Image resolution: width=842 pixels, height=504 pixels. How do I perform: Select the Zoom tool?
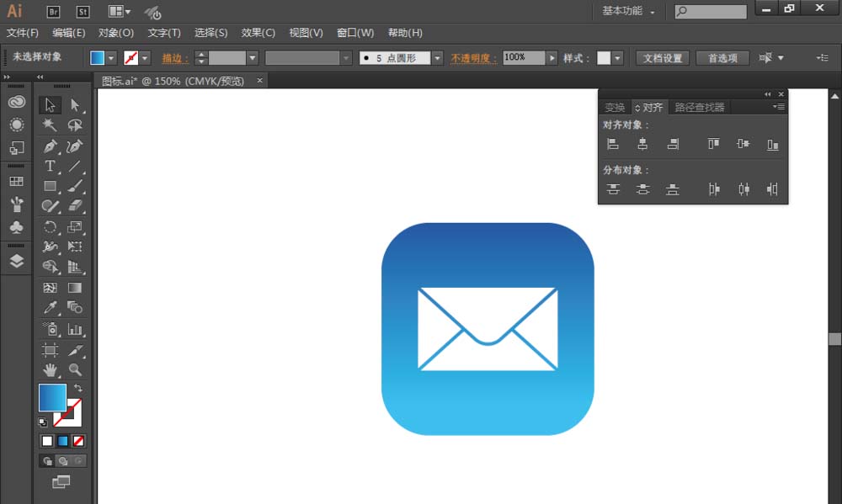[x=75, y=370]
